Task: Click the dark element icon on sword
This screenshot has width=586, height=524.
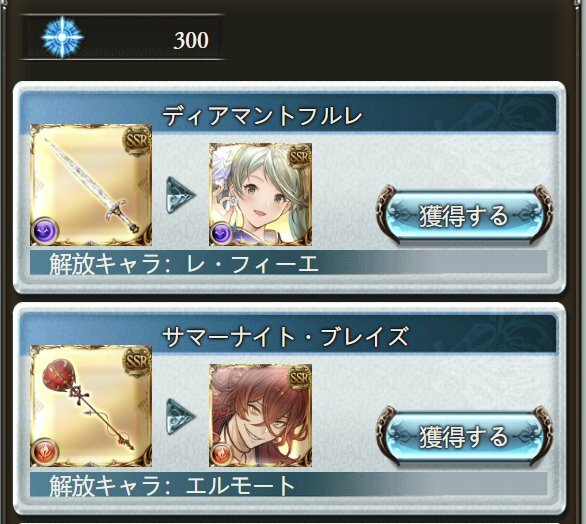Action: 45,231
